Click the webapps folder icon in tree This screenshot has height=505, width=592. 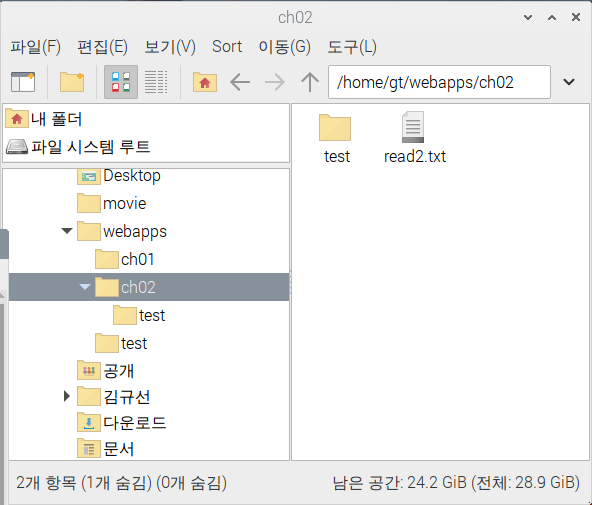pyautogui.click(x=89, y=231)
